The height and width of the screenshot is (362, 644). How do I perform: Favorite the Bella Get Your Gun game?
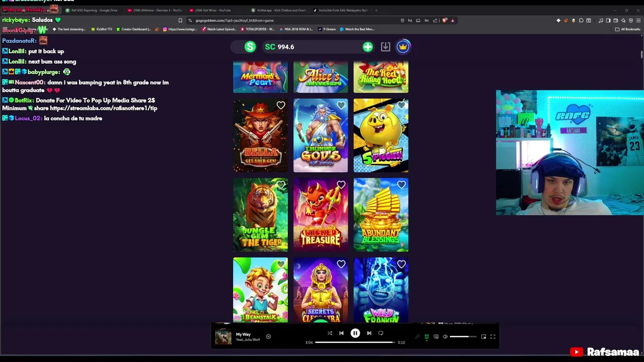click(x=281, y=106)
